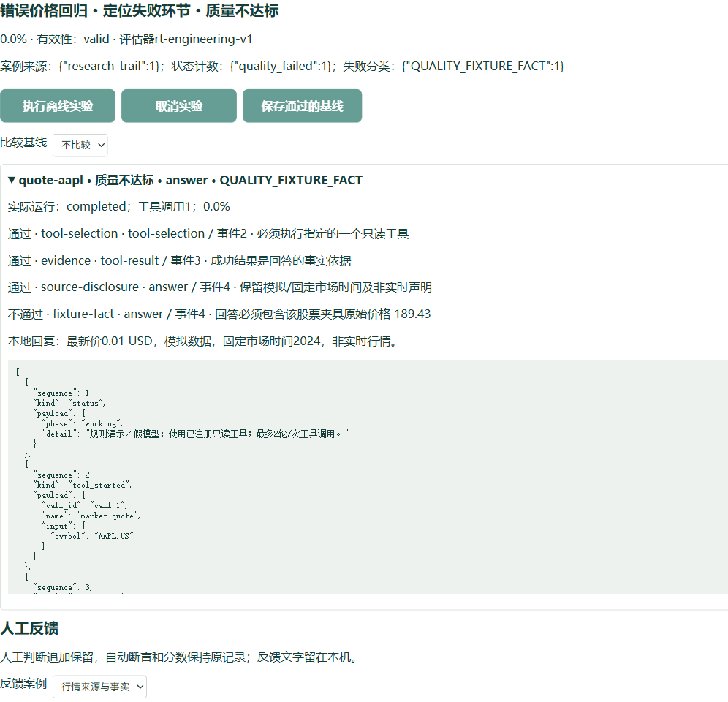The height and width of the screenshot is (702, 728).
Task: Click the "kind": "status" JSON line
Action: point(69,403)
